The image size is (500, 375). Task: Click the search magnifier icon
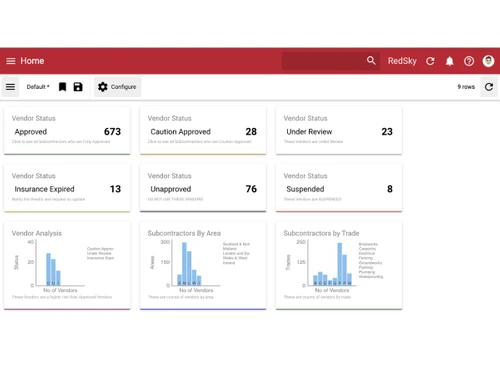(x=371, y=61)
